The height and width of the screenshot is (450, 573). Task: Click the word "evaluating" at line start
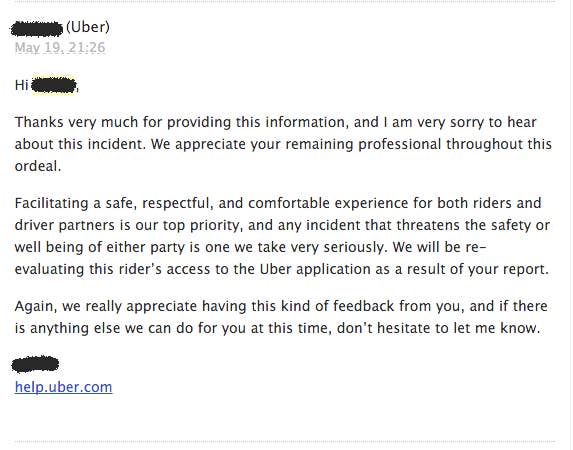point(49,269)
